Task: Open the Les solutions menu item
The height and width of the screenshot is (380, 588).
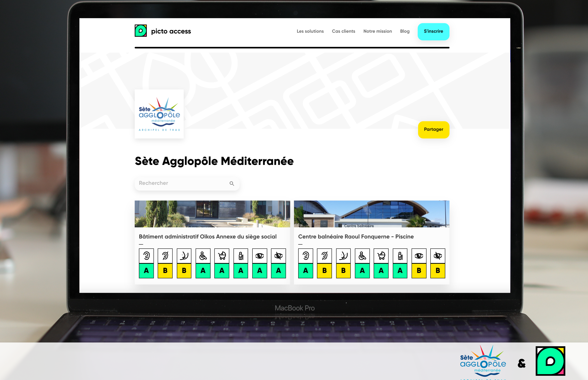Action: point(310,31)
